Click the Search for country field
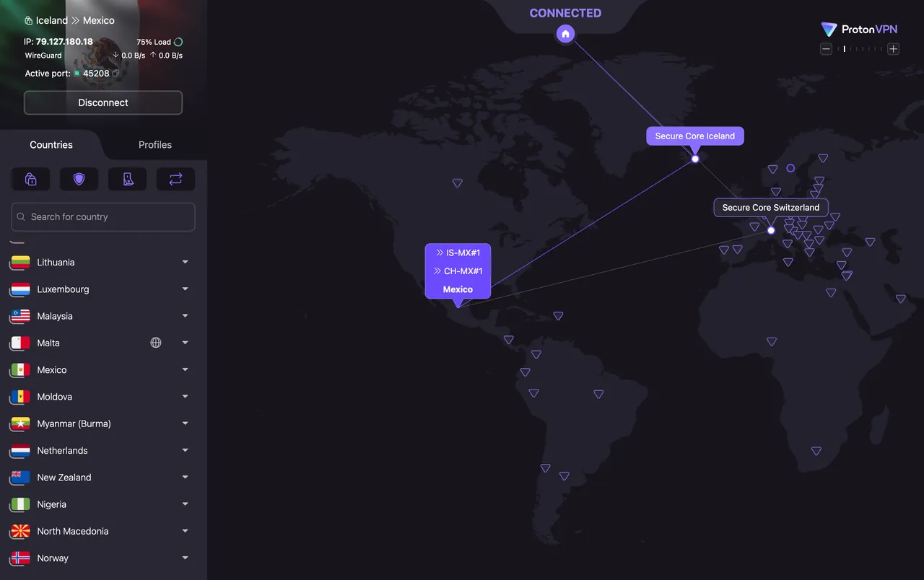Screen dimensions: 924x580 click(103, 216)
